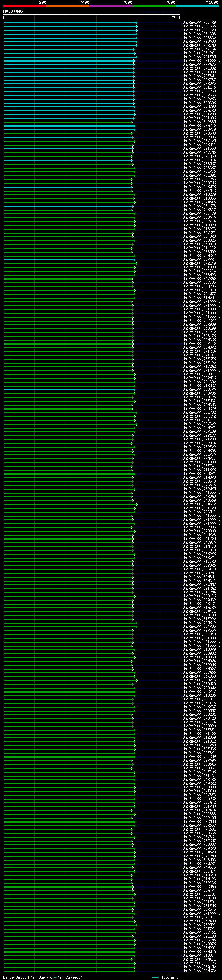
Task: Click the UniRef100_O68040 label
Action: [199, 218]
